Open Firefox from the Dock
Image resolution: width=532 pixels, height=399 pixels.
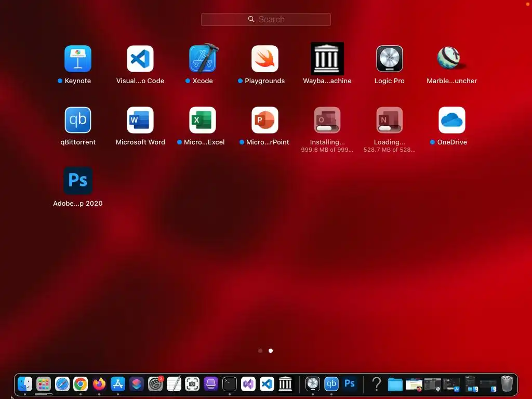[x=99, y=384]
